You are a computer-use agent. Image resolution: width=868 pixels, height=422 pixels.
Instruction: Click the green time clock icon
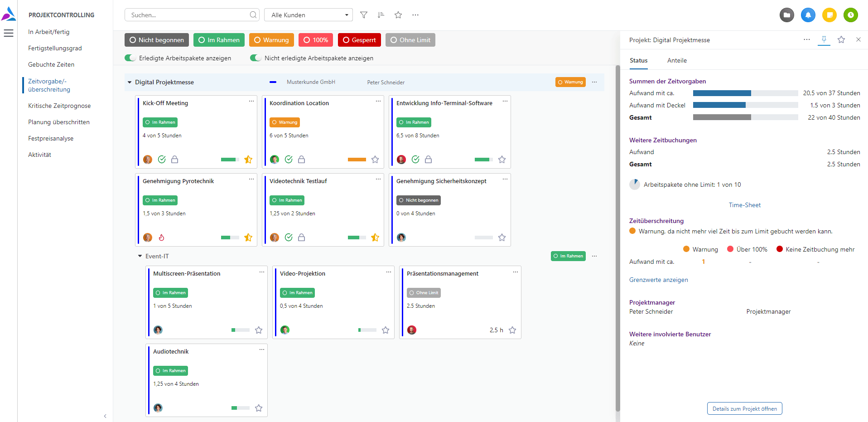point(850,15)
